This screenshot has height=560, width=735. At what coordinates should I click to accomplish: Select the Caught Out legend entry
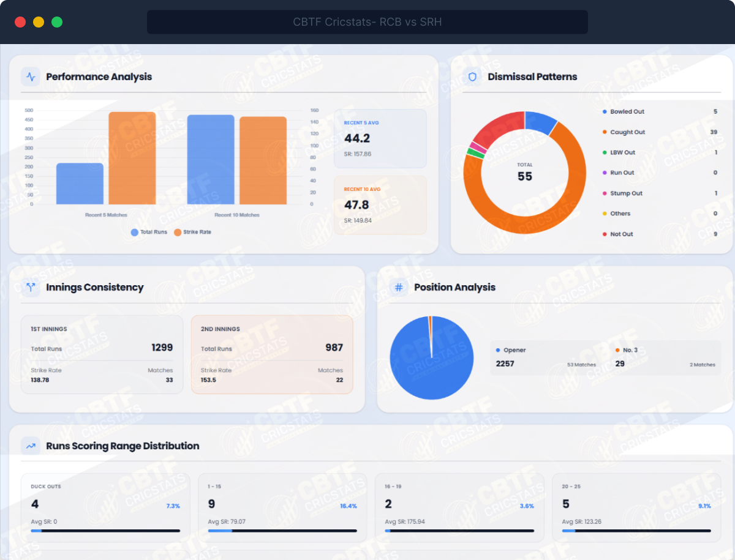pyautogui.click(x=627, y=132)
